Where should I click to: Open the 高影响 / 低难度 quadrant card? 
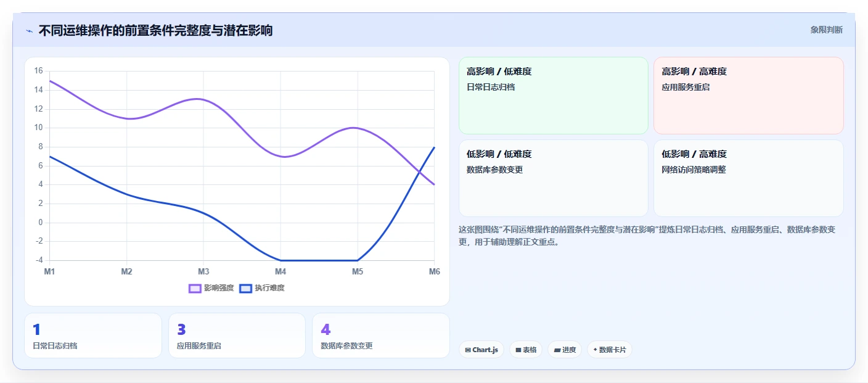(x=554, y=96)
